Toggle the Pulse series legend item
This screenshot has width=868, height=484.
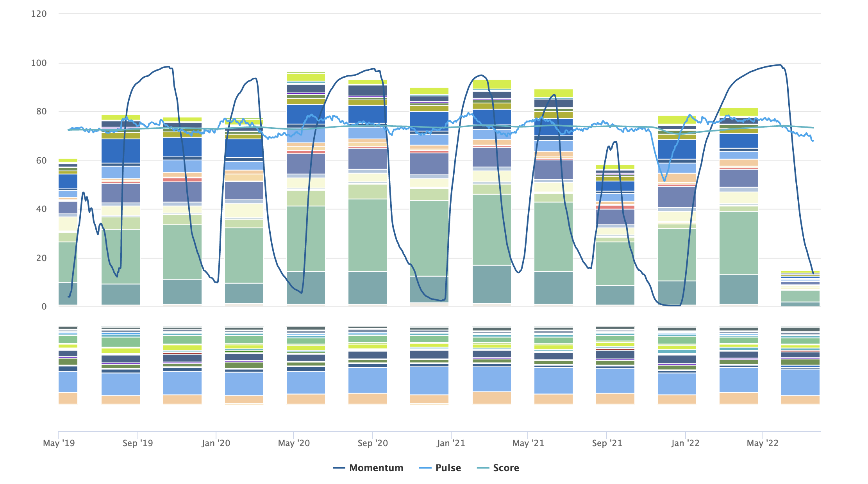tap(448, 468)
